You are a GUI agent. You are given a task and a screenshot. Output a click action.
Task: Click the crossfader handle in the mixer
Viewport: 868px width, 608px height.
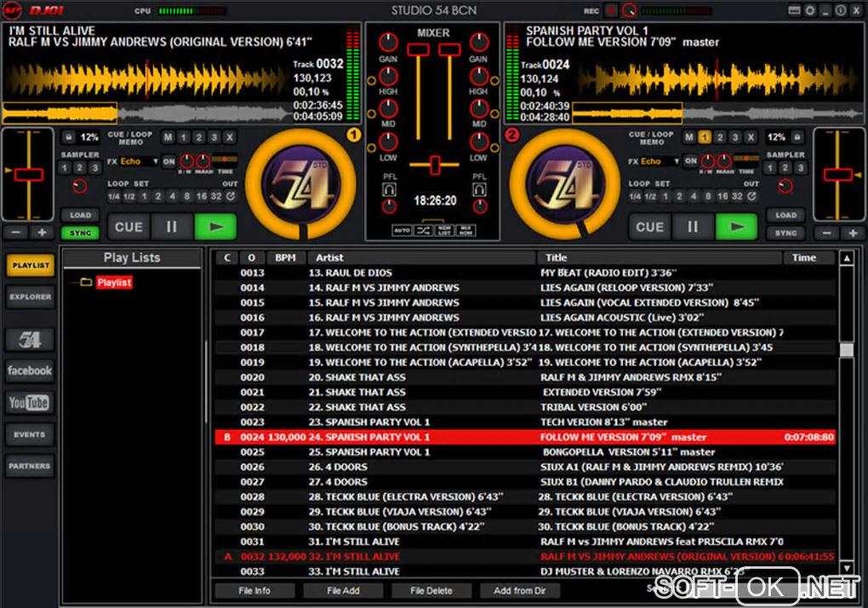(x=435, y=164)
